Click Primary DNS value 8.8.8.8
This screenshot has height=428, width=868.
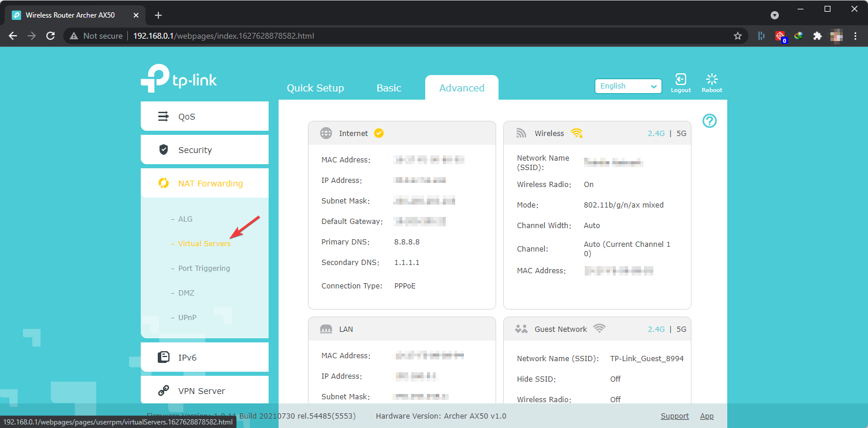point(407,242)
